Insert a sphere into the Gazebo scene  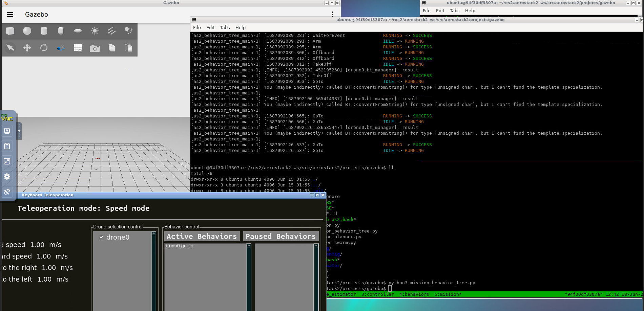coord(27,31)
